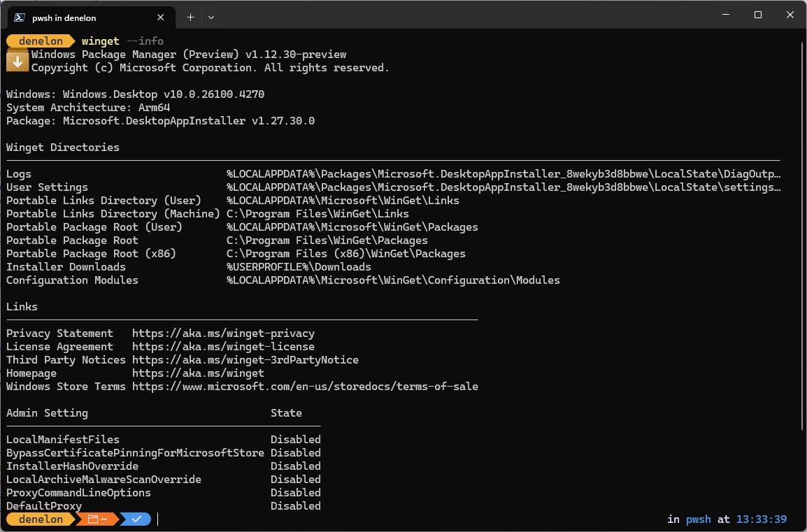Screen dimensions: 807x532
Task: Click the 'InstallerHashOverride' setting name
Action: point(72,466)
